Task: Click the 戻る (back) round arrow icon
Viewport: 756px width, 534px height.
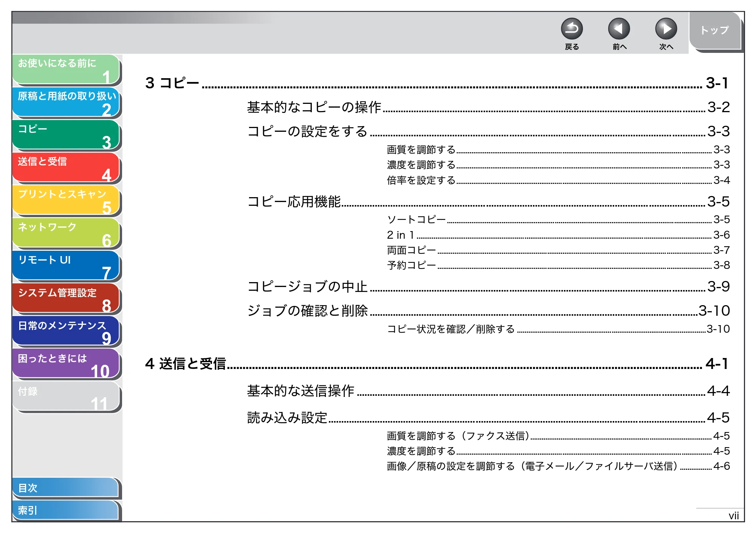Action: pyautogui.click(x=572, y=29)
